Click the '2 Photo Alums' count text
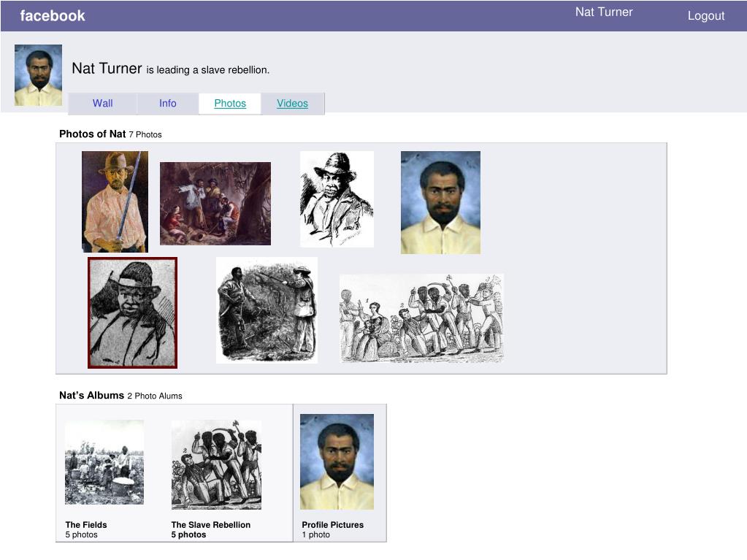This screenshot has height=560, width=747. (155, 396)
